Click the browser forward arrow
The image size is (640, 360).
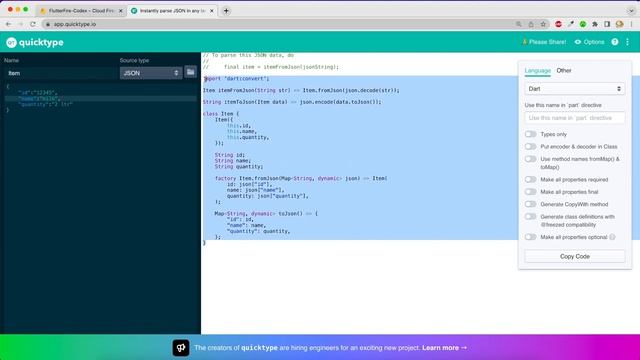click(20, 24)
